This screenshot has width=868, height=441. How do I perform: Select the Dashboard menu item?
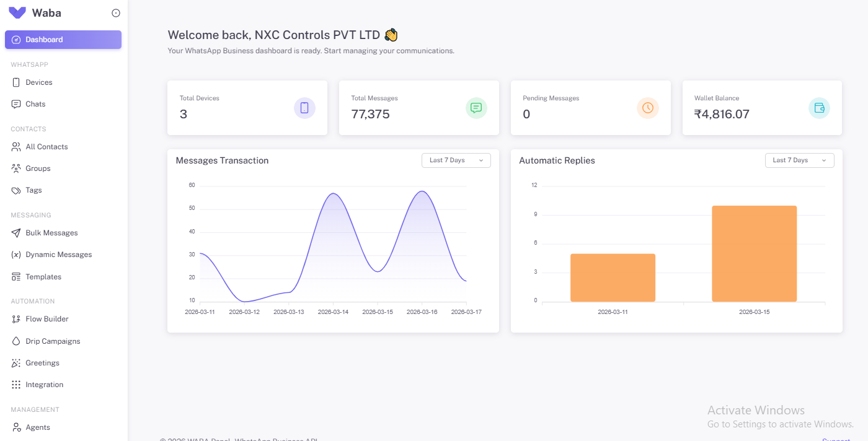pyautogui.click(x=63, y=40)
